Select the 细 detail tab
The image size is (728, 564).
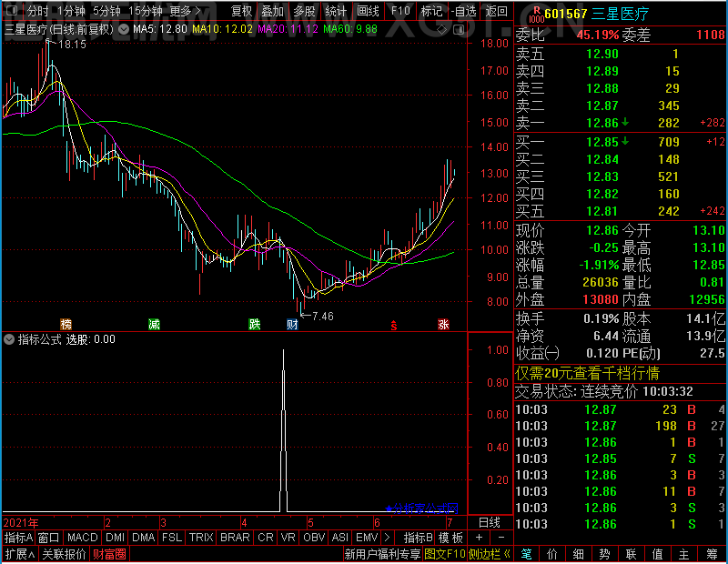coord(579,554)
